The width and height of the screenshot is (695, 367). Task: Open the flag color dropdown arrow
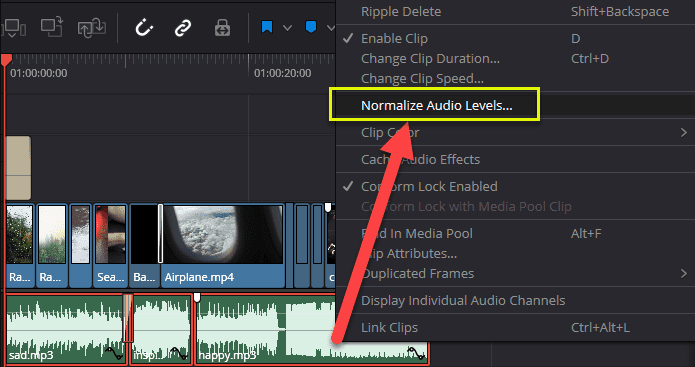287,28
